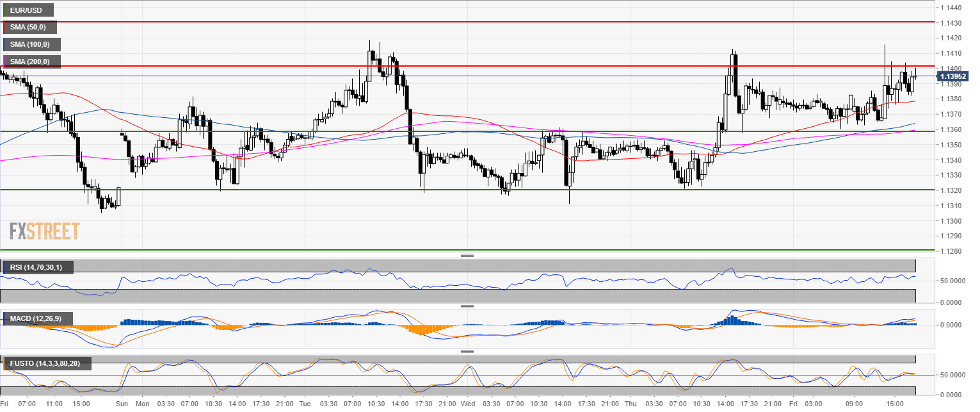Grab the divider handle above the RSI pane
Screen dimensions: 980x412
[x=467, y=256]
